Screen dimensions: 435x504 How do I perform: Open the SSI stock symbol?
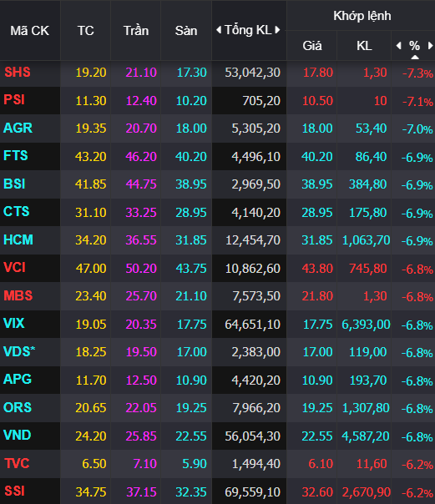coord(14,491)
